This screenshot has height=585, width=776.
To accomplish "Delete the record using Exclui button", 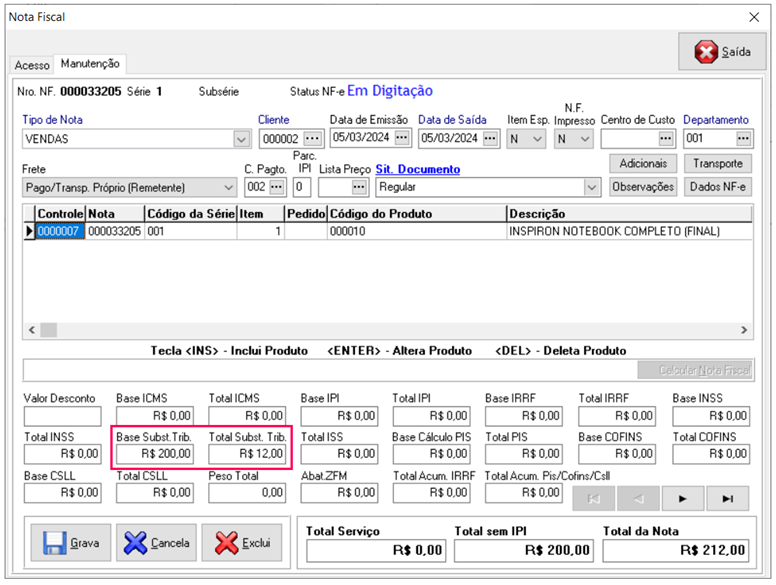I will click(x=243, y=543).
